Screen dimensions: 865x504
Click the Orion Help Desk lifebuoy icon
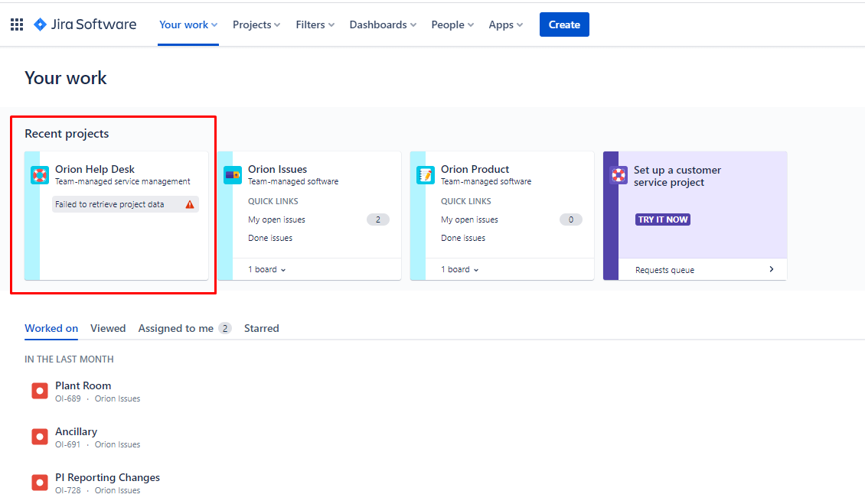pyautogui.click(x=40, y=175)
